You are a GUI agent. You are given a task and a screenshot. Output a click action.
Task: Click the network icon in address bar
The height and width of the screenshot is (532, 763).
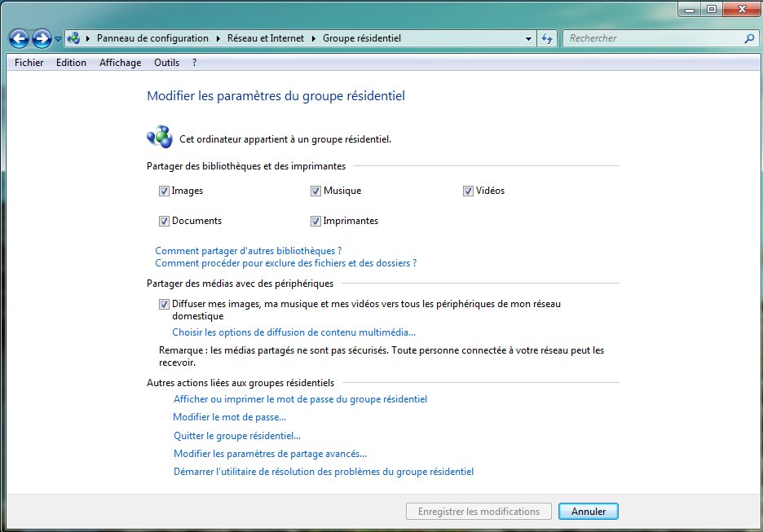(73, 38)
